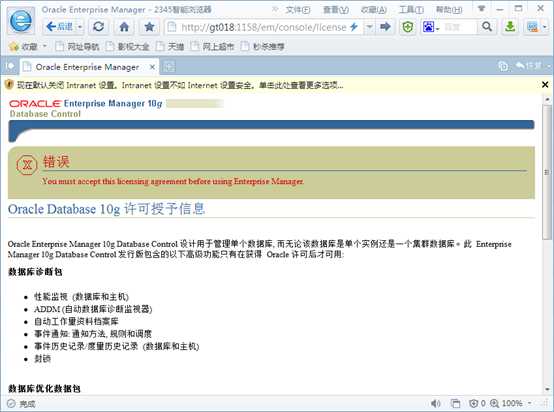Click the 完成 status icon at bottom left
The width and height of the screenshot is (554, 412).
point(11,403)
